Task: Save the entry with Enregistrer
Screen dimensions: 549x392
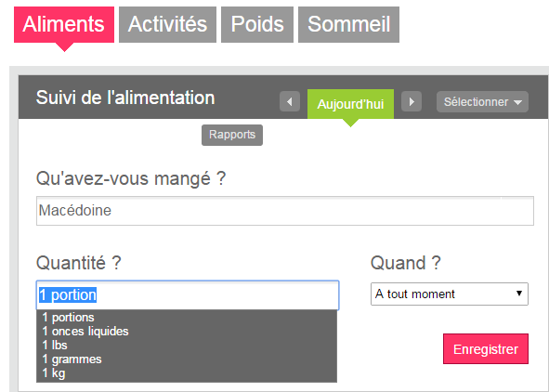Action: tap(486, 349)
